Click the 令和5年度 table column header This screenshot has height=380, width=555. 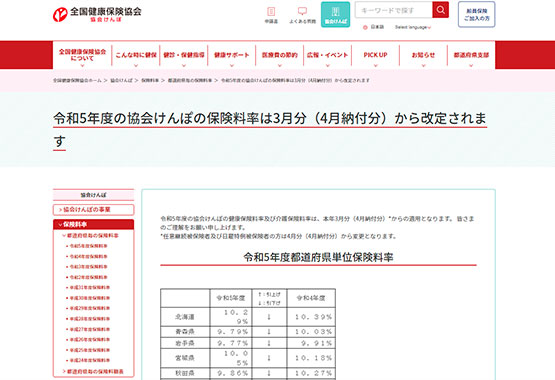point(231,298)
